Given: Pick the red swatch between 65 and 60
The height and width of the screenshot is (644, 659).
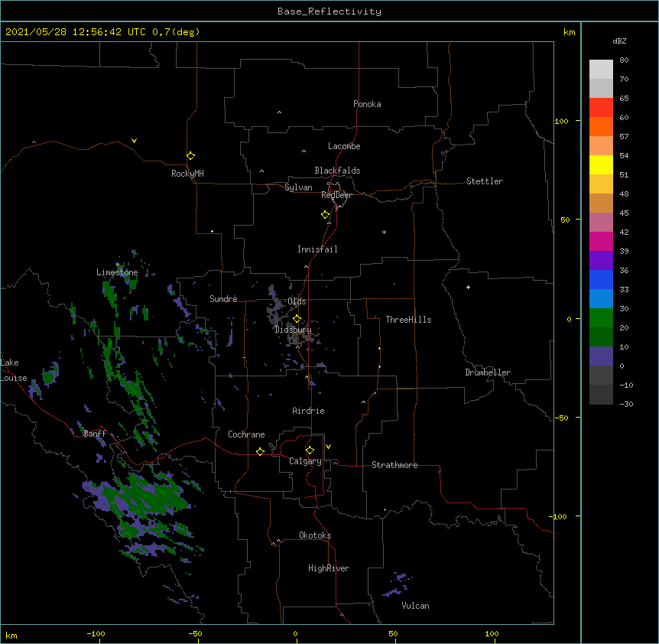Looking at the screenshot, I should [601, 107].
